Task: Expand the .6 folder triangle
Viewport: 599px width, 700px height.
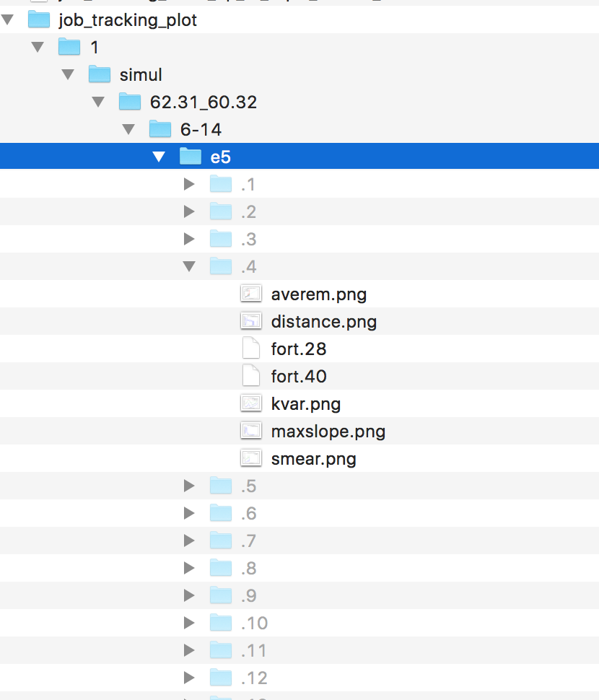Action: click(x=189, y=513)
